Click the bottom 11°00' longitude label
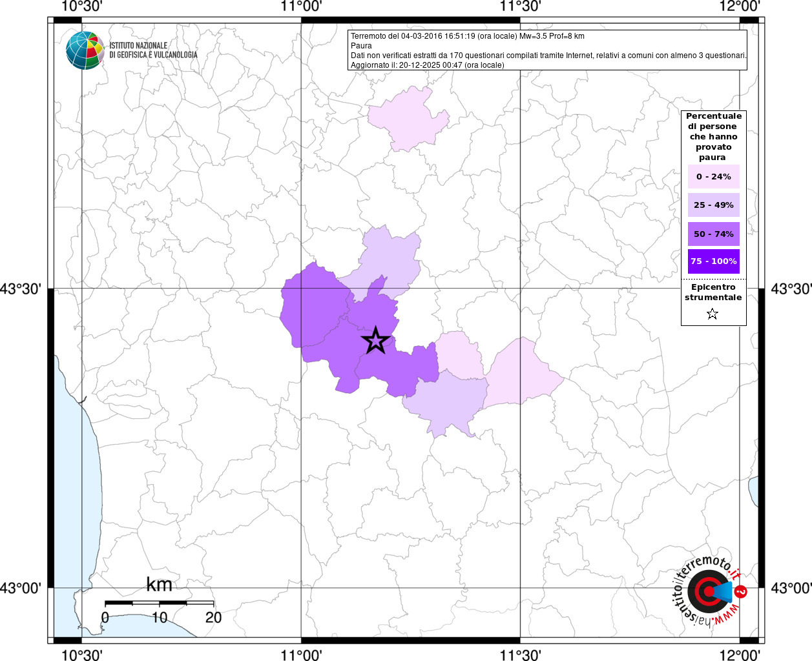The height and width of the screenshot is (661, 812). (301, 655)
